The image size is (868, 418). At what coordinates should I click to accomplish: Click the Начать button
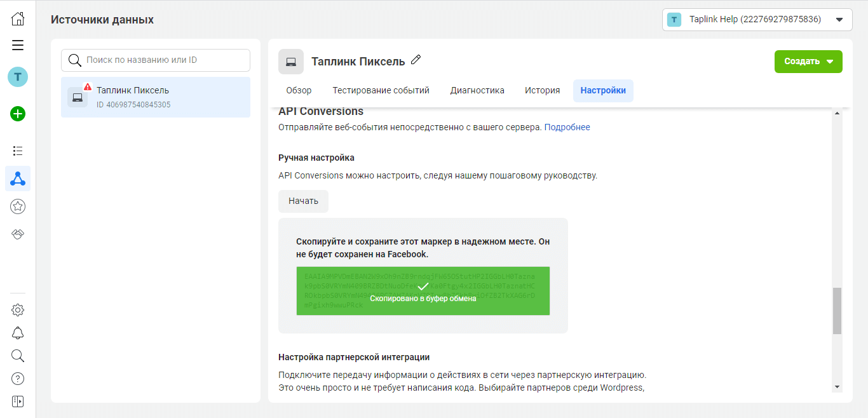click(303, 201)
